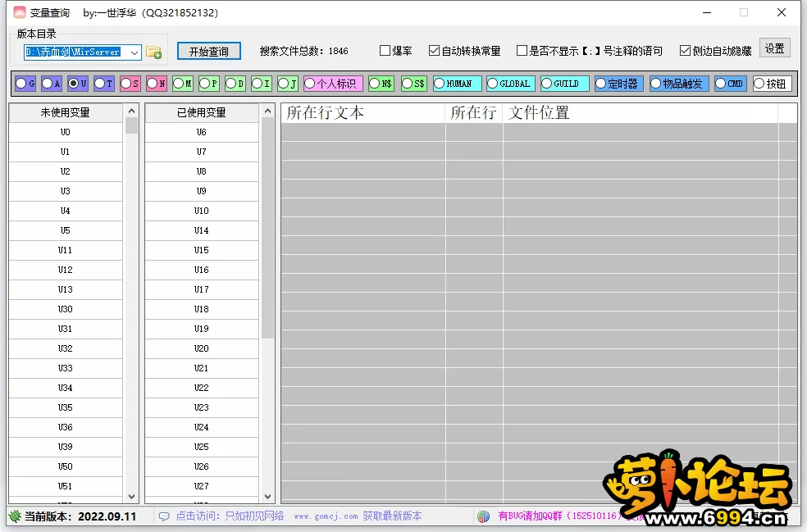Select U10 in used variables list
The image size is (807, 532).
tap(201, 211)
